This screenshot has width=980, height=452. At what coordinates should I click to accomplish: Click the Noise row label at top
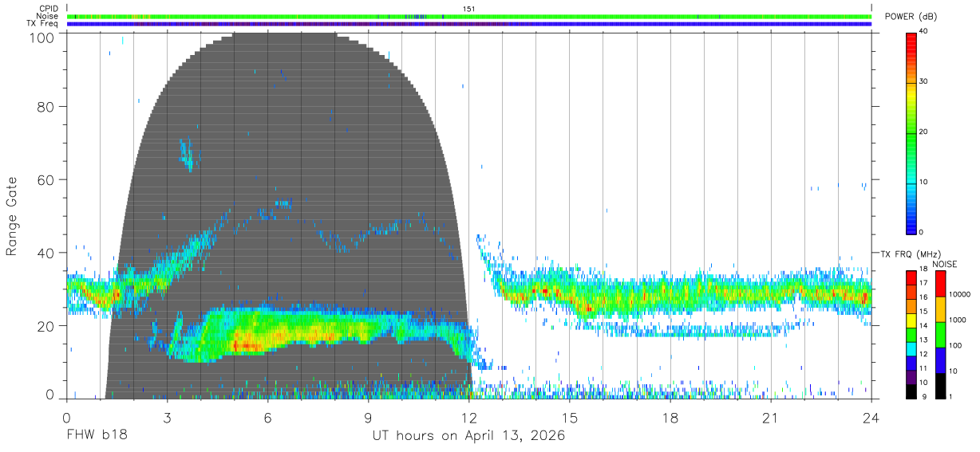[x=49, y=16]
